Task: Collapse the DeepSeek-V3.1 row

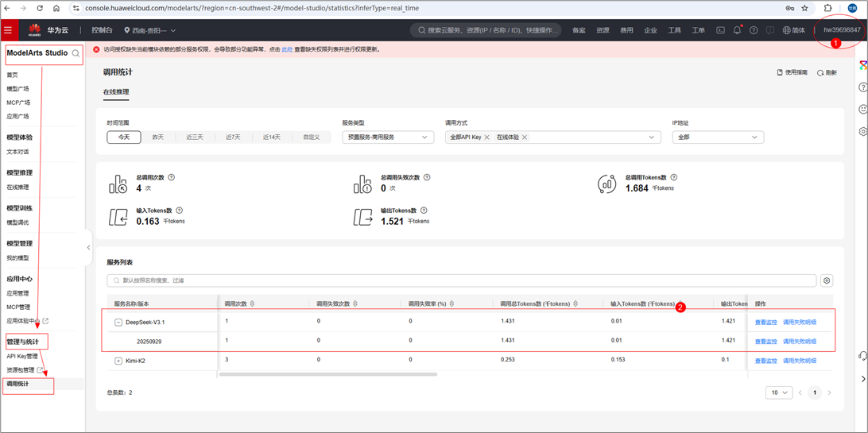Action: point(118,323)
